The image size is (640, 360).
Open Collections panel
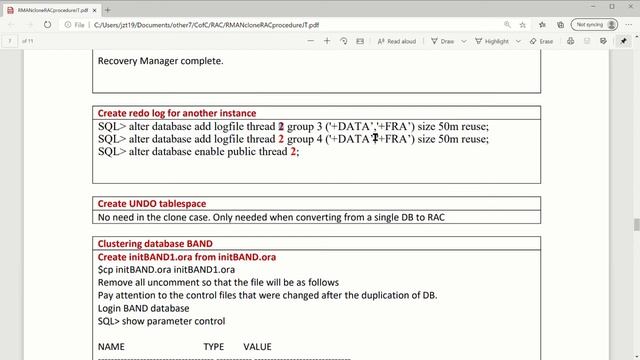[x=561, y=25]
